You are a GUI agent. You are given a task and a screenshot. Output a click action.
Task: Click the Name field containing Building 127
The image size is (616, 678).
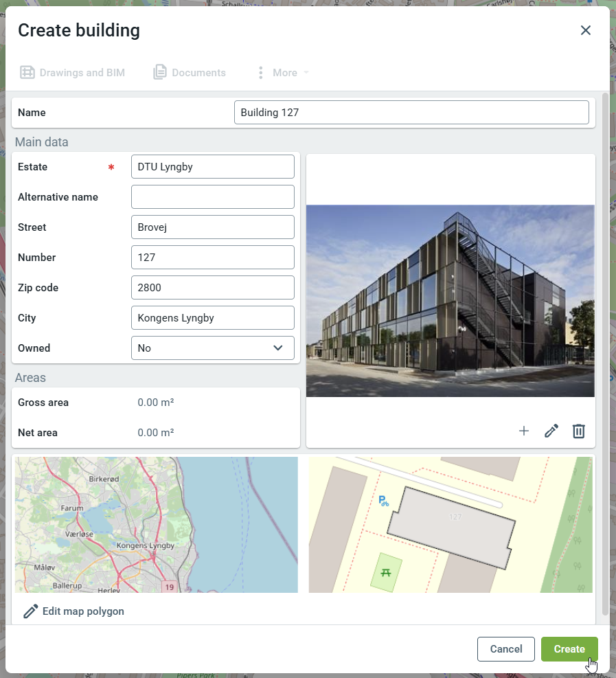[x=411, y=113]
